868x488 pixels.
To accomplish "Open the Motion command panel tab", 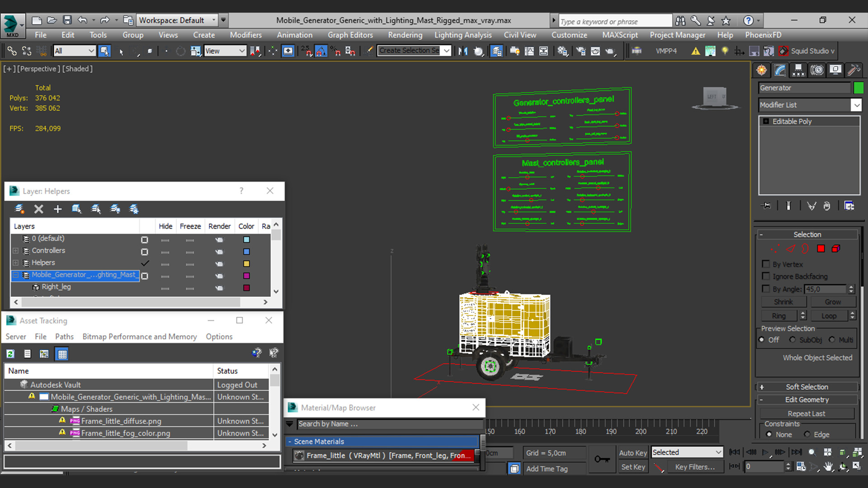I will coord(817,70).
